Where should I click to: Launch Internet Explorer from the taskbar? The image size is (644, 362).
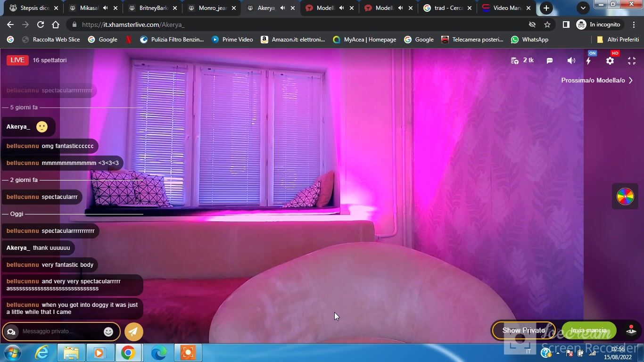point(42,353)
